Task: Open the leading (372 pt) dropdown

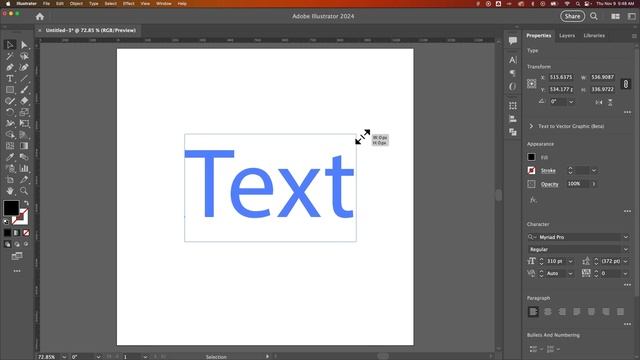Action: tap(626, 261)
